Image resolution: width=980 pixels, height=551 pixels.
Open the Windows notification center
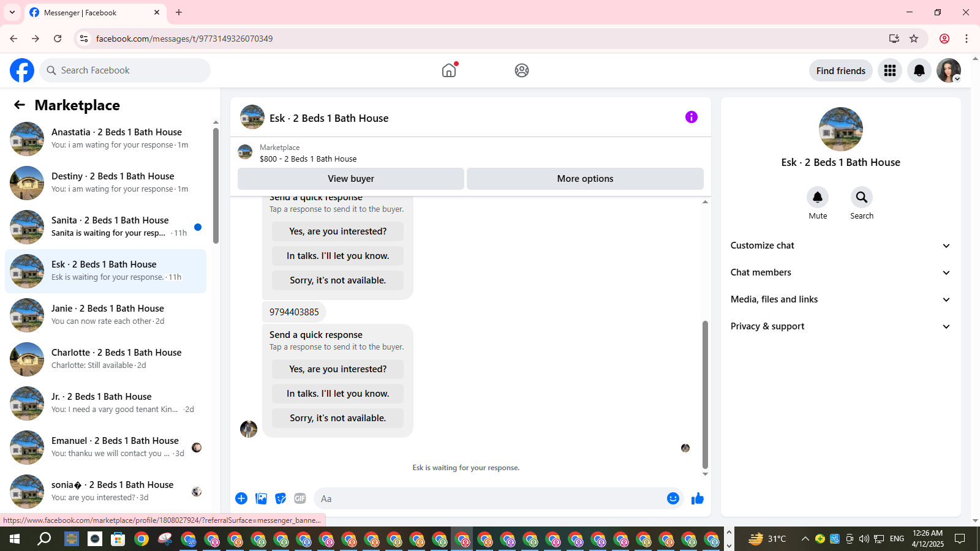pyautogui.click(x=960, y=539)
